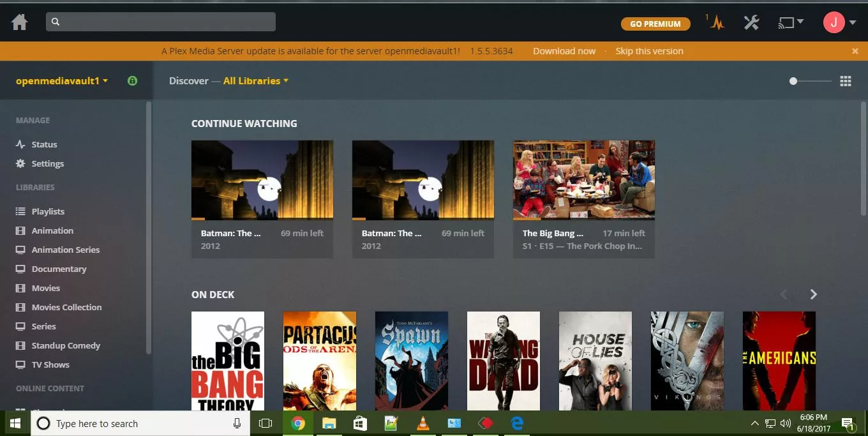Click the Playlists icon in the sidebar
Image resolution: width=868 pixels, height=436 pixels.
pos(19,211)
